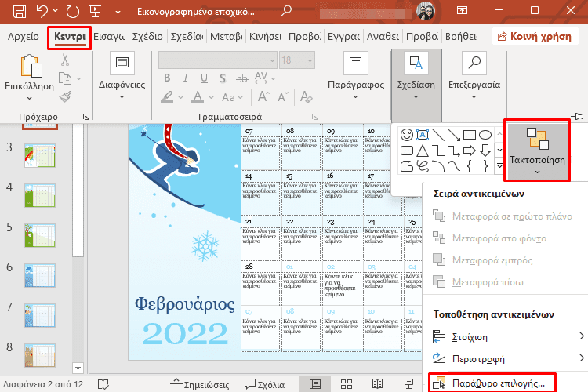
Task: Switch to the Κεντρική tab
Action: [70, 36]
